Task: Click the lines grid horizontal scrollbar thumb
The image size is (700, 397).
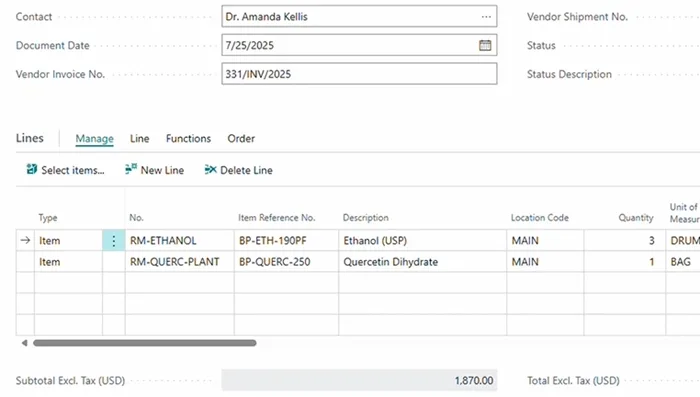Action: [145, 343]
